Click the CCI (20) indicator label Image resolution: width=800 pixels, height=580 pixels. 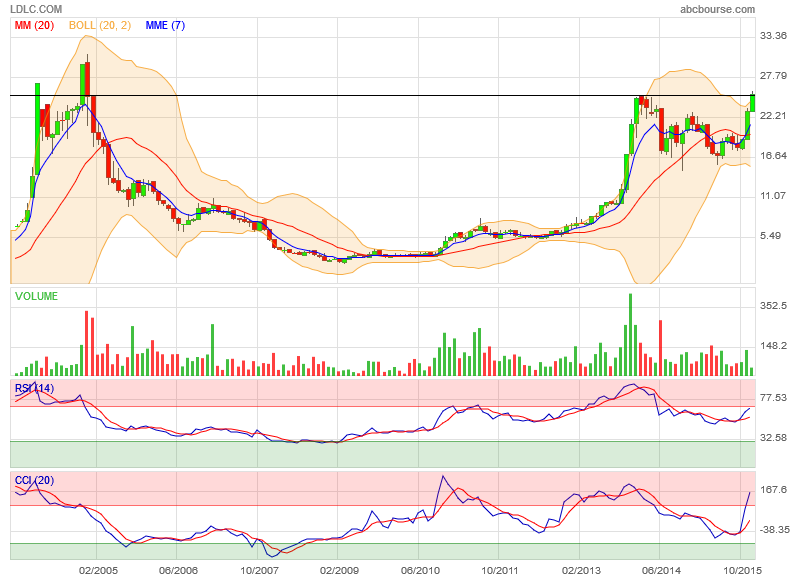34,481
